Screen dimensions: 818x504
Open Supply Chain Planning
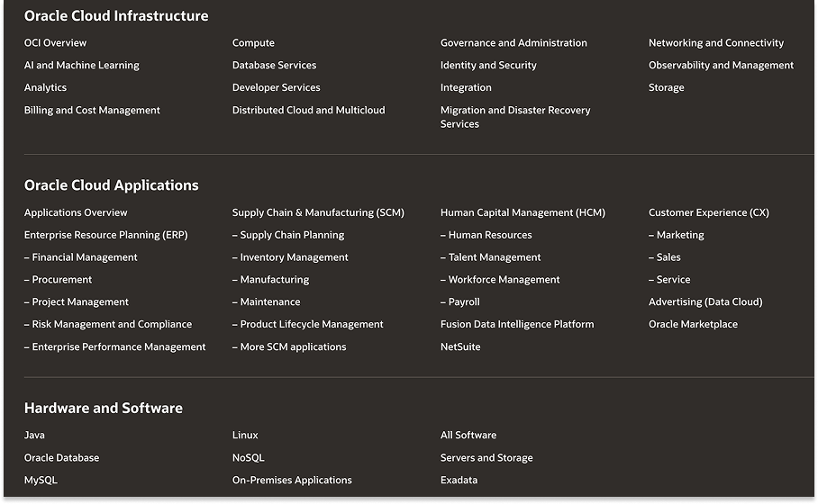pos(288,235)
